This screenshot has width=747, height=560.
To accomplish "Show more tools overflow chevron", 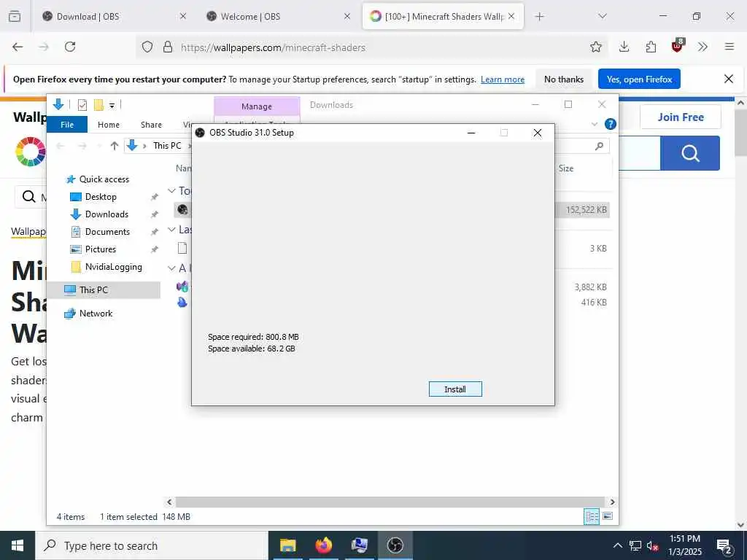I will pos(703,47).
